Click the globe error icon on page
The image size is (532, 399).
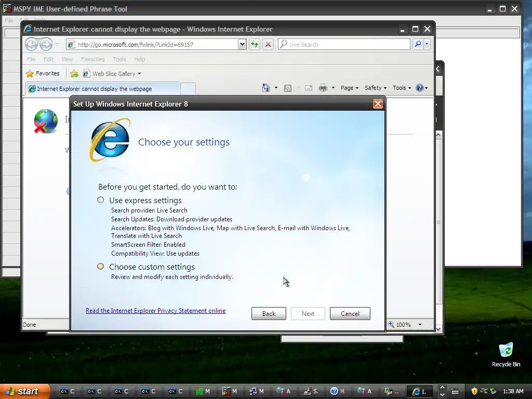46,121
